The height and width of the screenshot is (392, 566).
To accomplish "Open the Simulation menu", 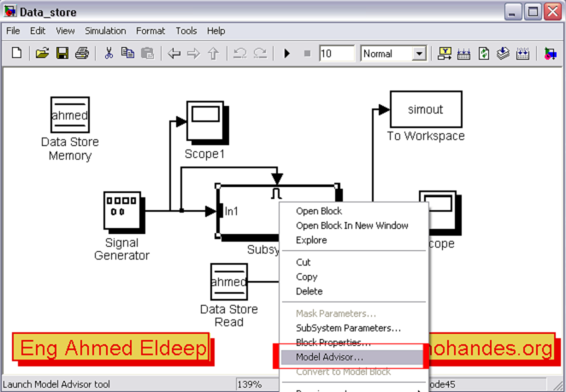I will (105, 31).
